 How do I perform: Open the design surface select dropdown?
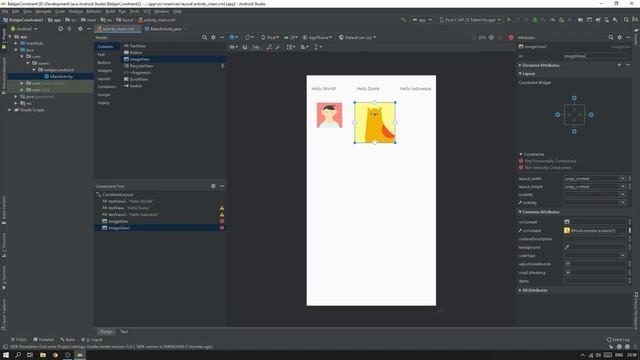point(233,38)
